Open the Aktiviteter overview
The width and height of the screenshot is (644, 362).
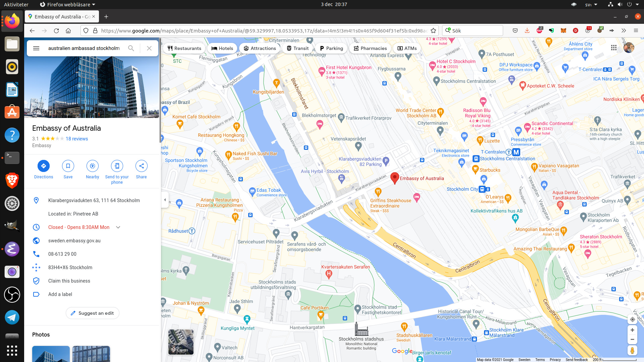tap(16, 4)
